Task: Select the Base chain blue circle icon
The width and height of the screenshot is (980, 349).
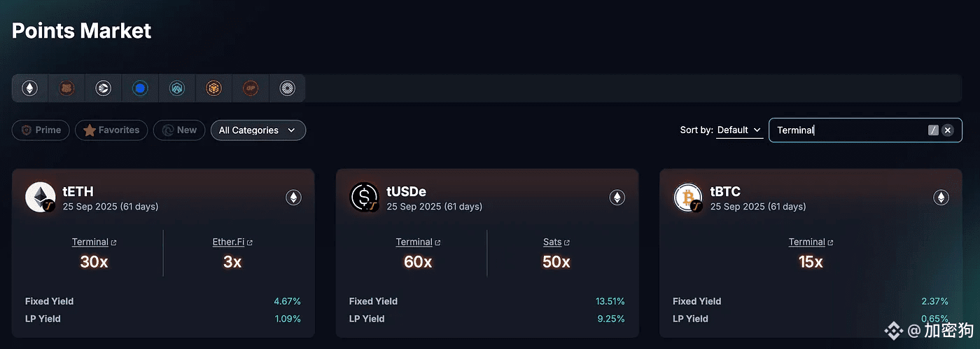Action: 140,88
